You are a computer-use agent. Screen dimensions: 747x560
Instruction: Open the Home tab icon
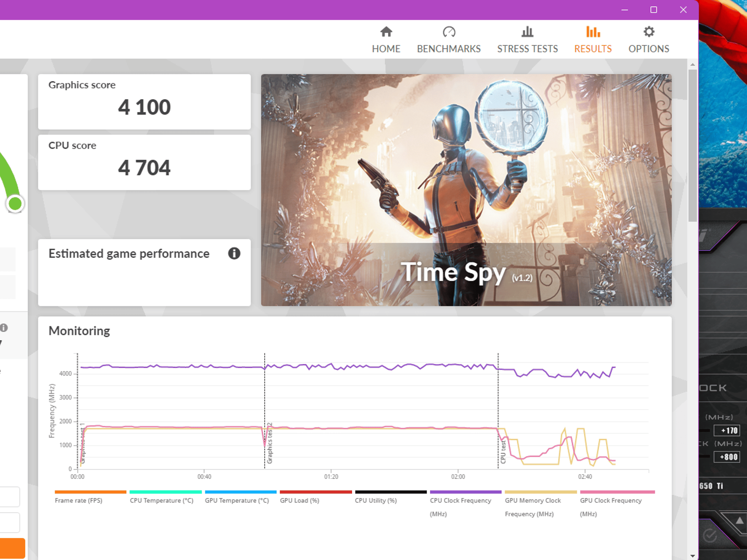pyautogui.click(x=386, y=32)
